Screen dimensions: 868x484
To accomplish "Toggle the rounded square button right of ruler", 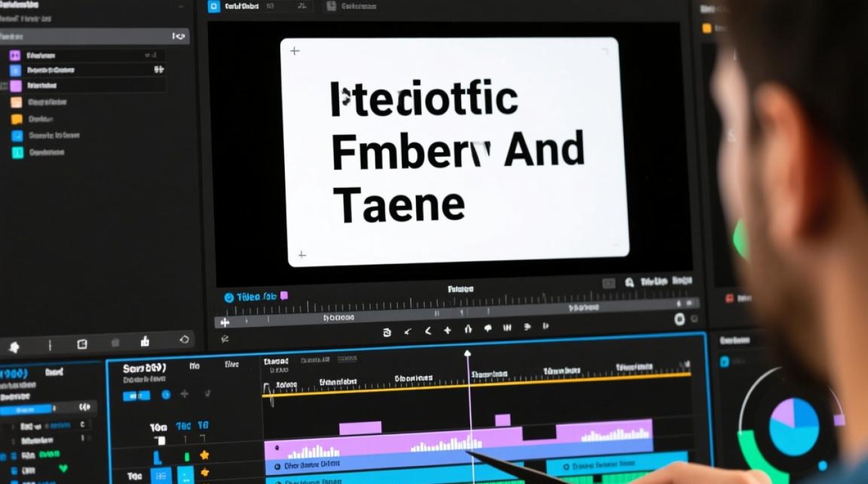I will point(679,319).
